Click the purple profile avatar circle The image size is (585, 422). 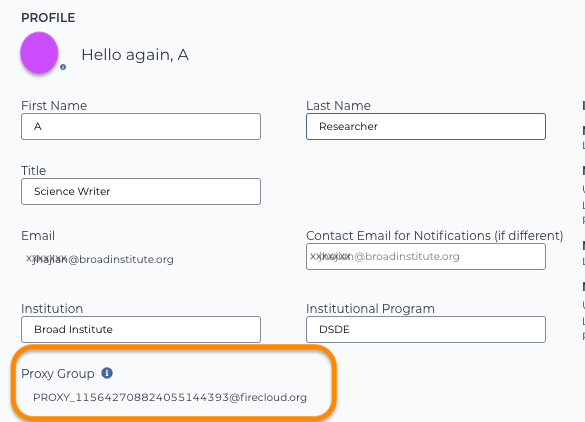(x=39, y=53)
